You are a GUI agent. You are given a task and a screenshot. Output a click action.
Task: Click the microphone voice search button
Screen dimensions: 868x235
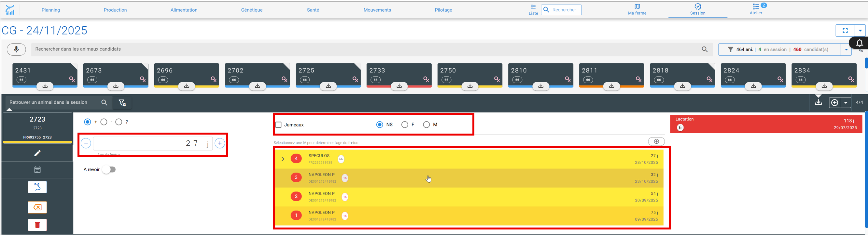click(16, 49)
